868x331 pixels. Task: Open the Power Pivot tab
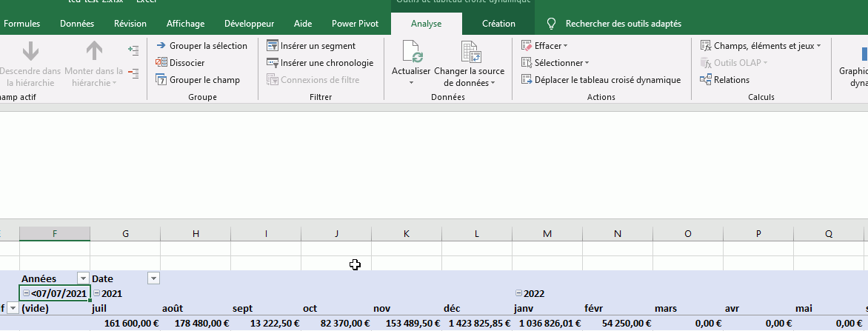[355, 24]
